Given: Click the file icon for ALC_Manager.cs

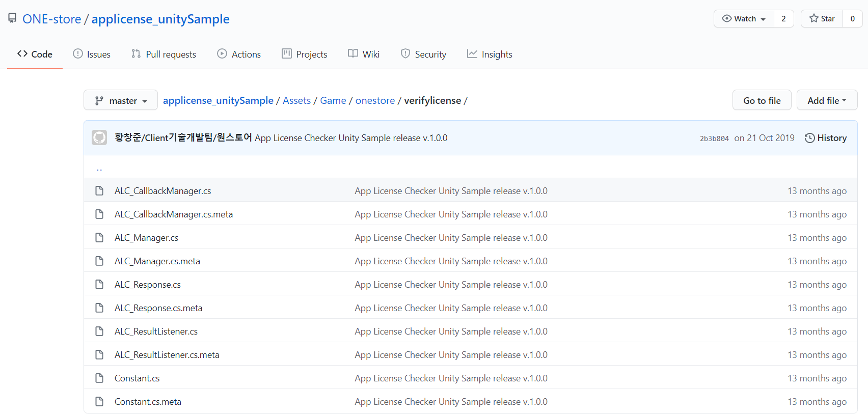Looking at the screenshot, I should pyautogui.click(x=99, y=238).
